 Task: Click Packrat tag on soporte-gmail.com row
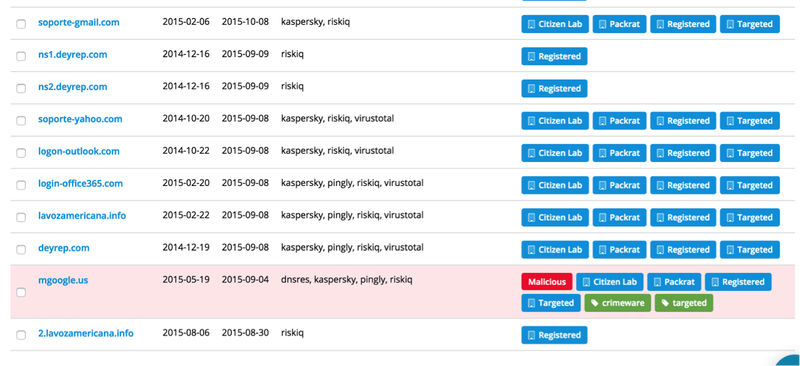pos(619,24)
